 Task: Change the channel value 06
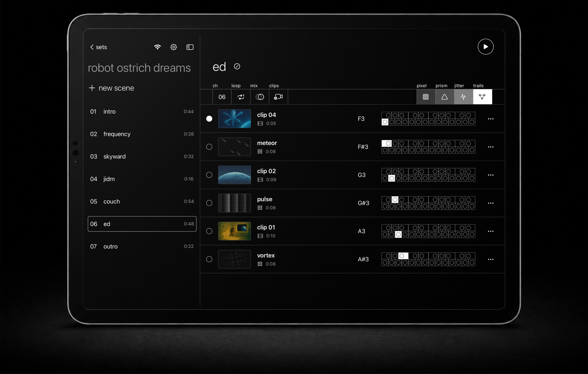222,97
